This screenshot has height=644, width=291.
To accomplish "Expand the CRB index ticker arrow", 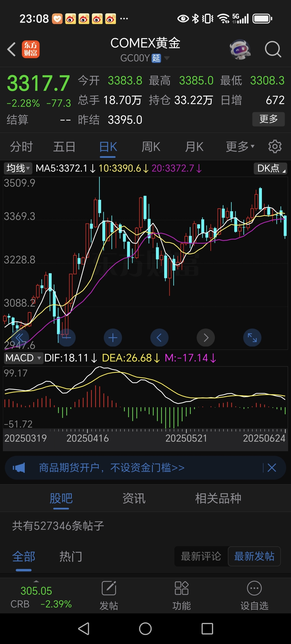I will (x=36, y=582).
